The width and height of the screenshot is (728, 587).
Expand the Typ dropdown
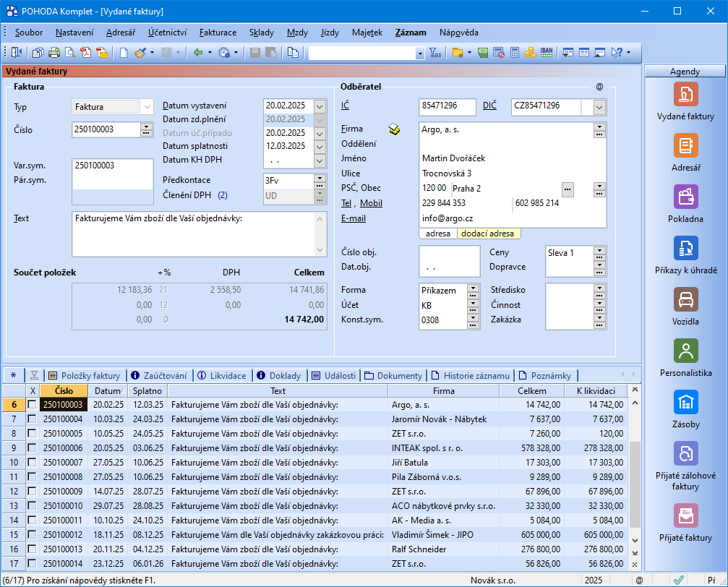pyautogui.click(x=147, y=107)
